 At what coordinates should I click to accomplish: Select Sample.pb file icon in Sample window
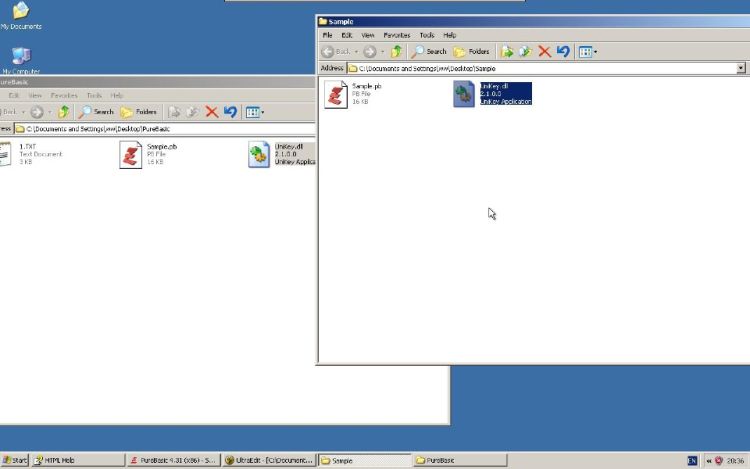point(336,94)
